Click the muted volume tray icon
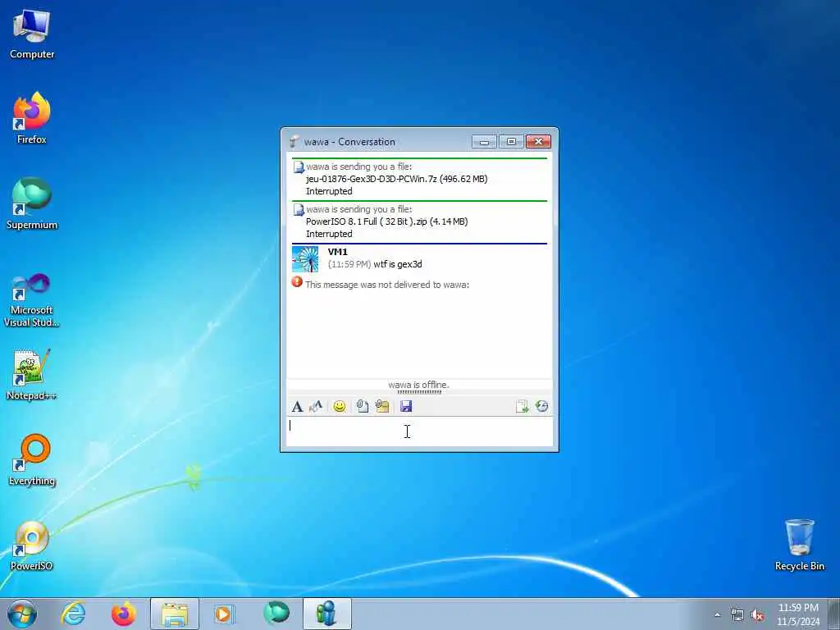The width and height of the screenshot is (840, 630). click(x=757, y=615)
